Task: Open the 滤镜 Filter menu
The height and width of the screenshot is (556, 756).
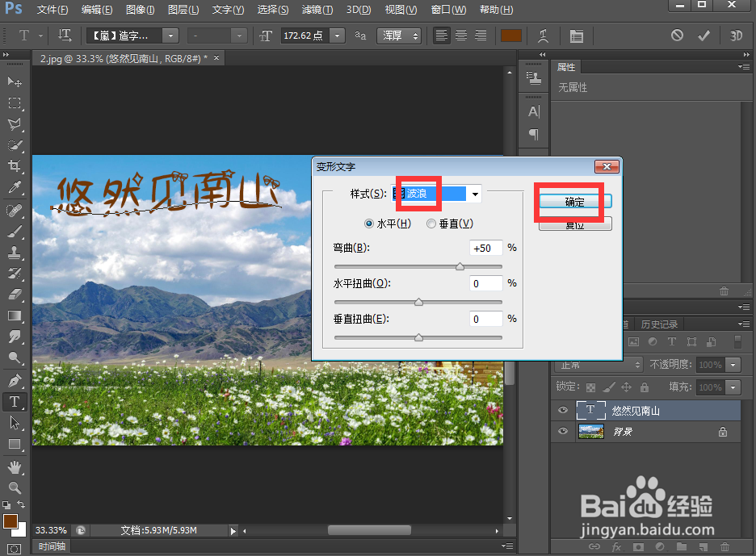Action: 317,10
